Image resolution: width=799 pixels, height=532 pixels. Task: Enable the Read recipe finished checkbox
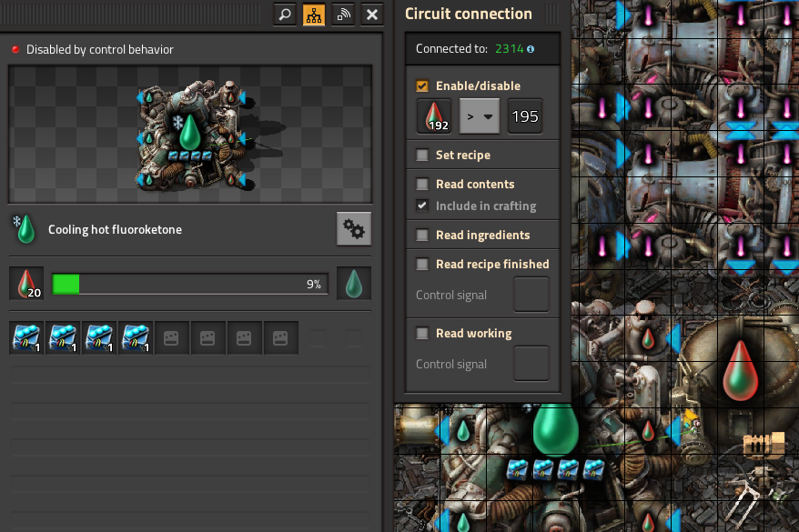pos(422,265)
